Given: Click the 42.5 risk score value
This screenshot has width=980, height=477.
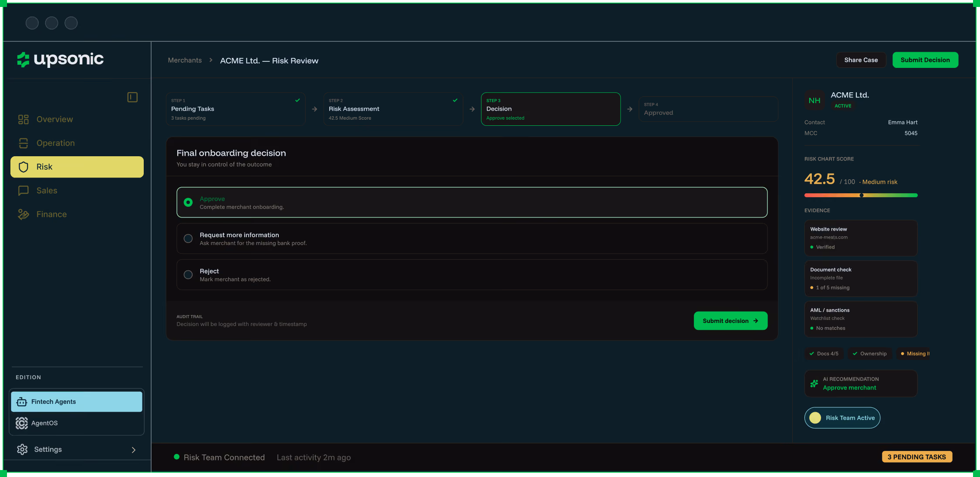Looking at the screenshot, I should [x=820, y=179].
